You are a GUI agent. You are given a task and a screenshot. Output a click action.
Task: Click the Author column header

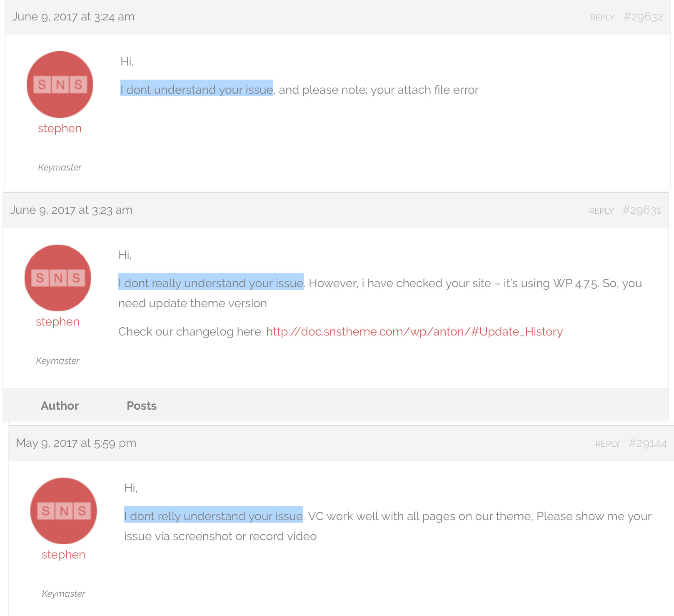click(60, 406)
